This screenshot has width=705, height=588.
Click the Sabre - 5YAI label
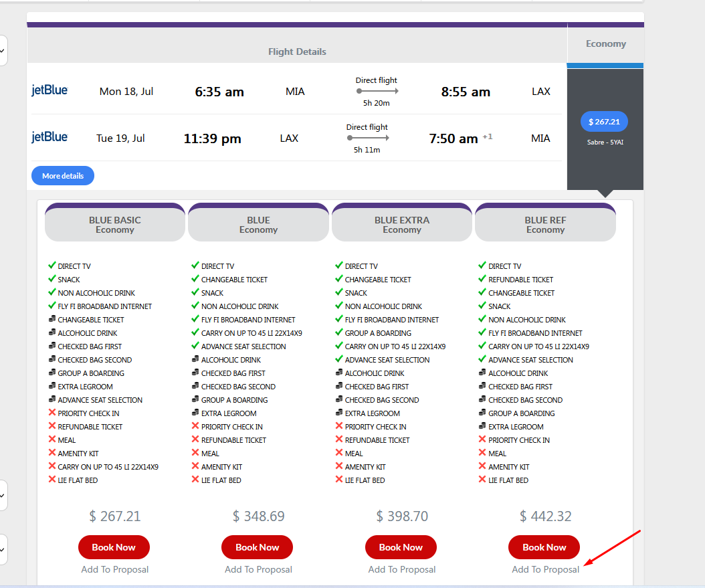coord(605,142)
